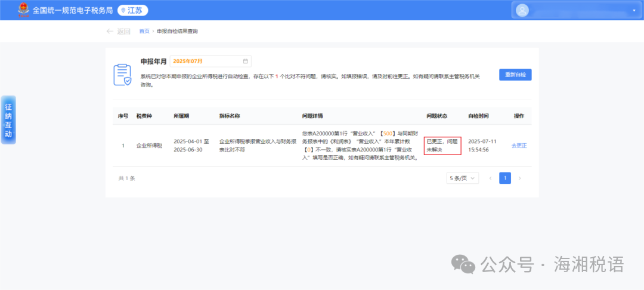The width and height of the screenshot is (644, 290).
Task: Open the 5 条/页 page size dropdown
Action: point(463,178)
